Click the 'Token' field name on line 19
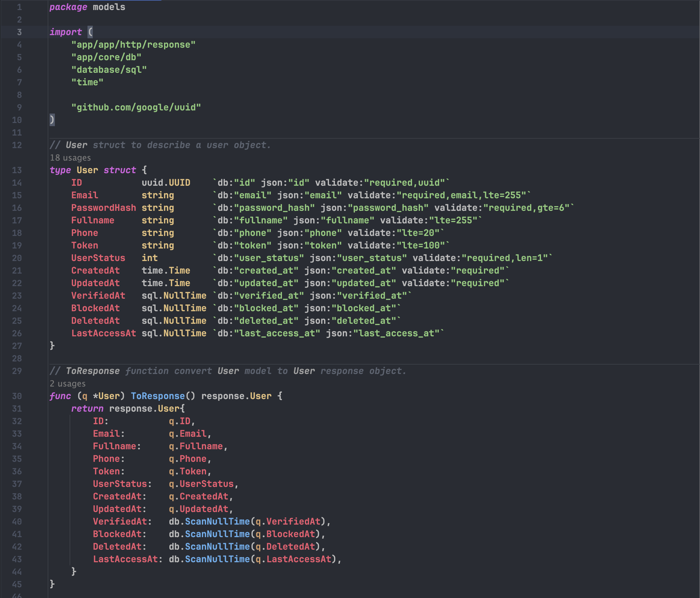Image resolution: width=700 pixels, height=598 pixels. 85,245
